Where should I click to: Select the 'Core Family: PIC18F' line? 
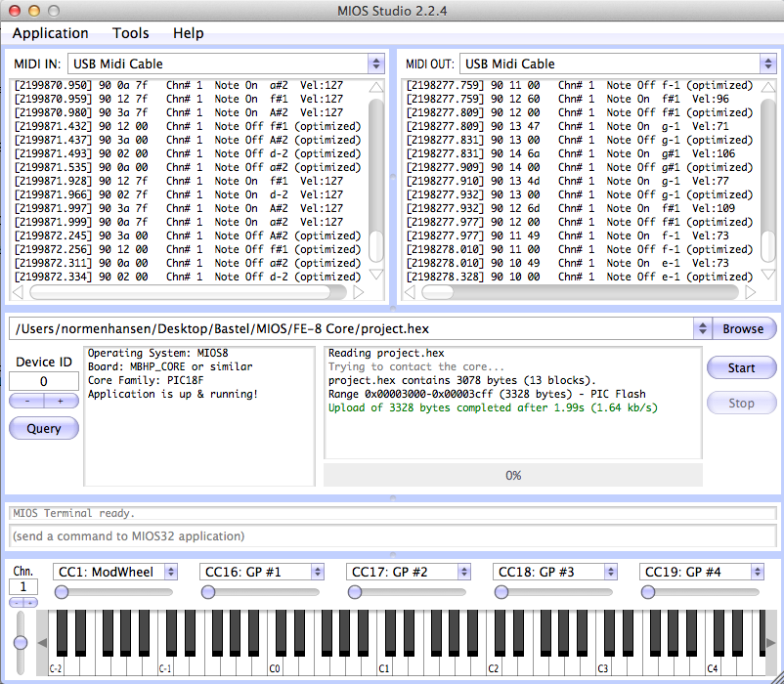coord(146,380)
